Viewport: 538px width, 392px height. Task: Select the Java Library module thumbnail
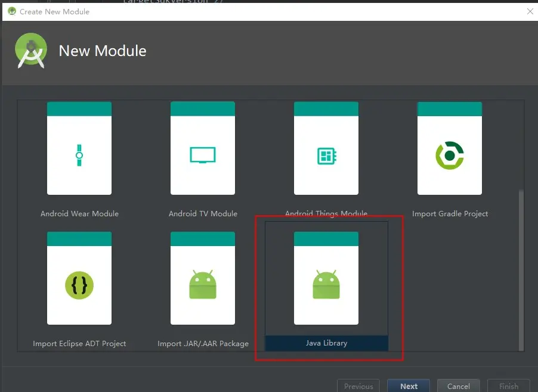[x=326, y=278]
